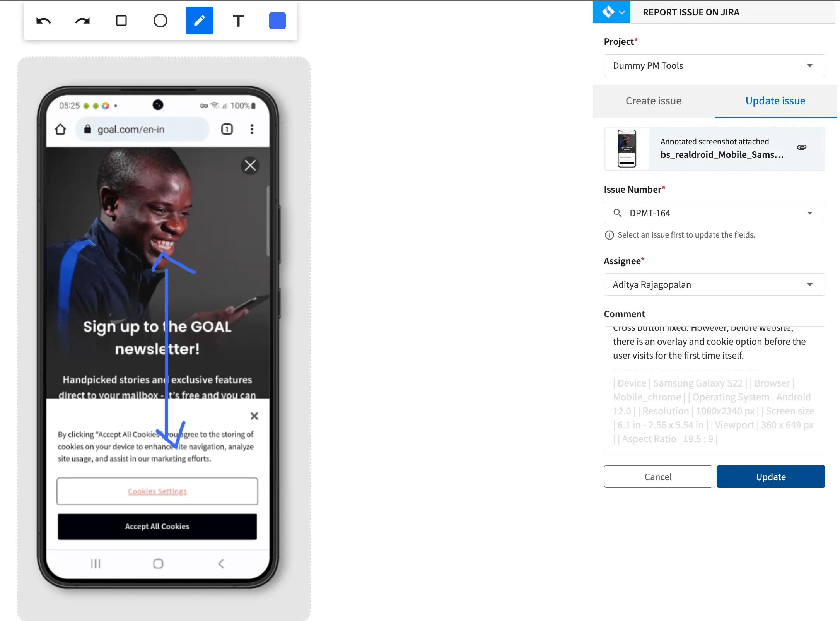Click the paperclip attachment icon
This screenshot has width=840, height=621.
(802, 147)
